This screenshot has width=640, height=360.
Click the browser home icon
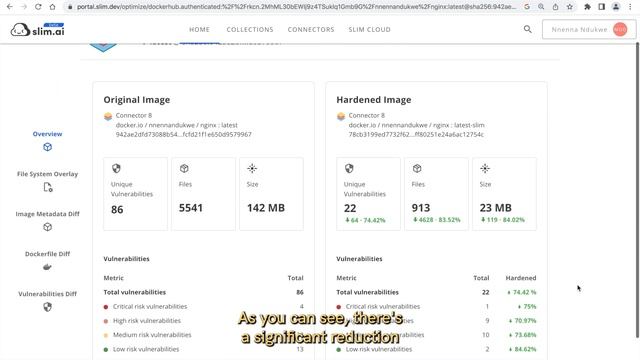(52, 7)
